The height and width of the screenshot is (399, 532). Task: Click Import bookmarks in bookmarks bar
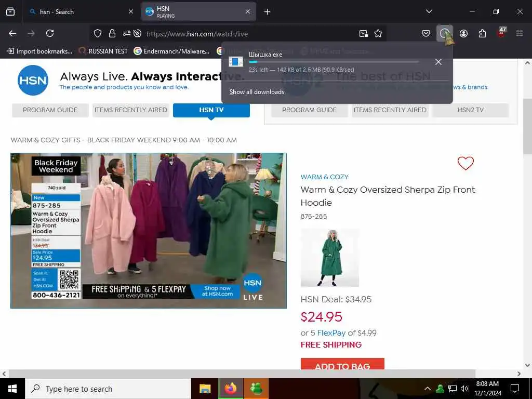point(39,51)
